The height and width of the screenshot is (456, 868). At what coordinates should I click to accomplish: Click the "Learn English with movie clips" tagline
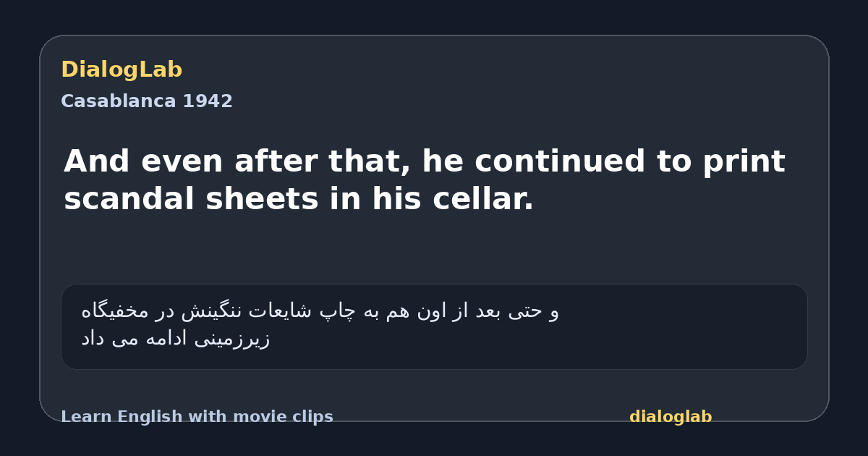(197, 417)
